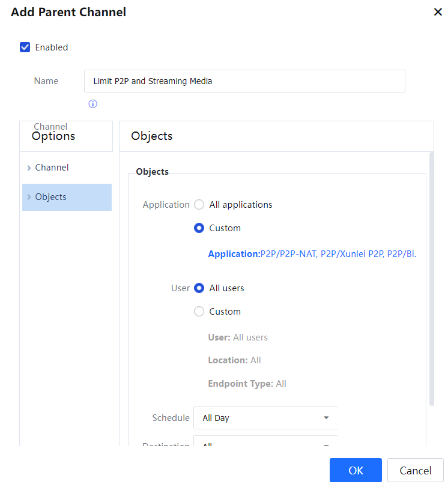Switch to Channel options section
Screen dimensions: 448x487
[x=52, y=168]
